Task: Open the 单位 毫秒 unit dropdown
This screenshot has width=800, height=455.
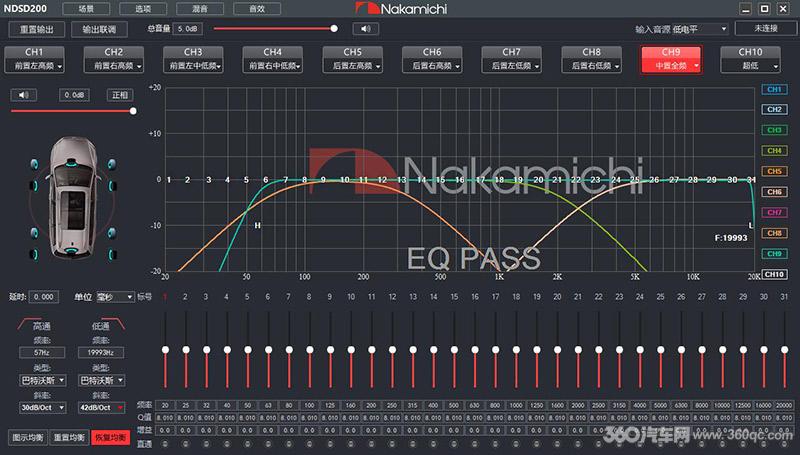Action: click(115, 296)
